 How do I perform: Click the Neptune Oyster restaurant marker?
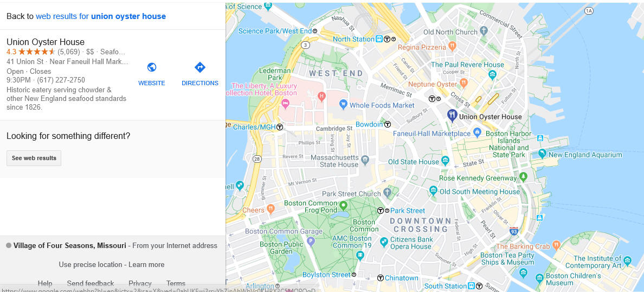point(463,82)
